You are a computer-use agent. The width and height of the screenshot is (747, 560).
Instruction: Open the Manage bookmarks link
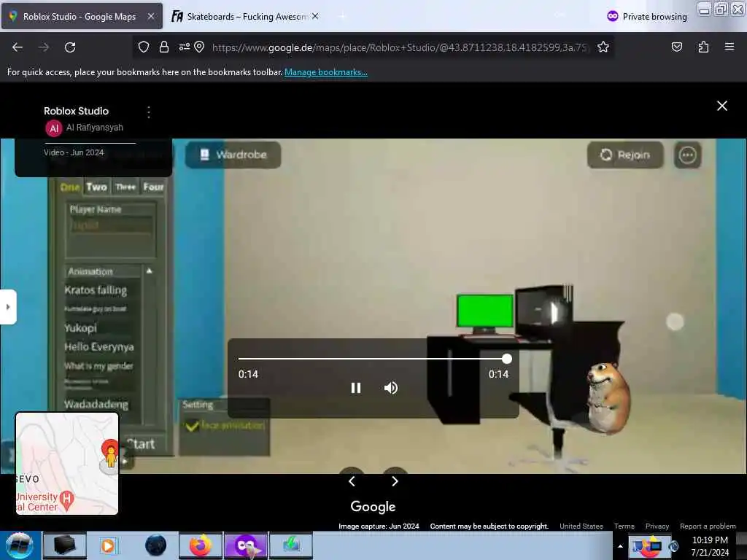pos(326,72)
